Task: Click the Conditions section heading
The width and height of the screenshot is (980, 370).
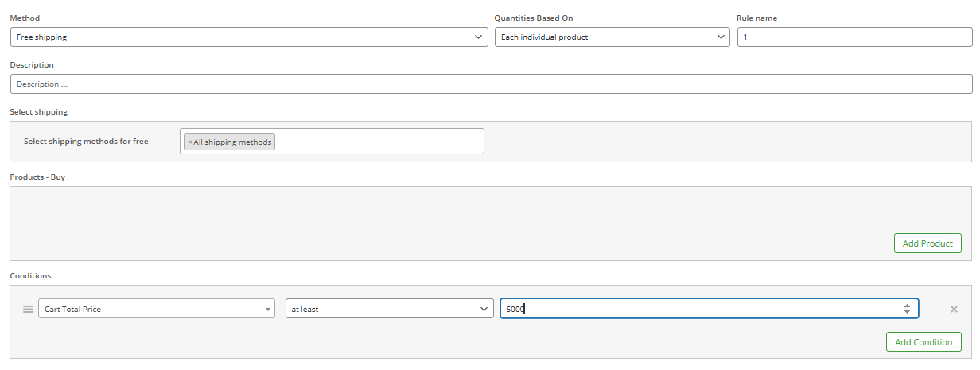Action: pos(30,276)
